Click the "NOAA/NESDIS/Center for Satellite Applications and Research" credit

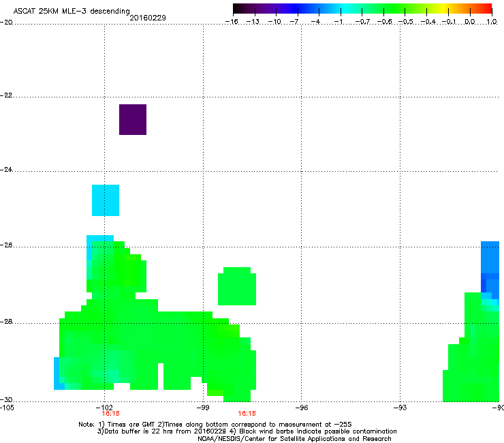[x=294, y=438]
